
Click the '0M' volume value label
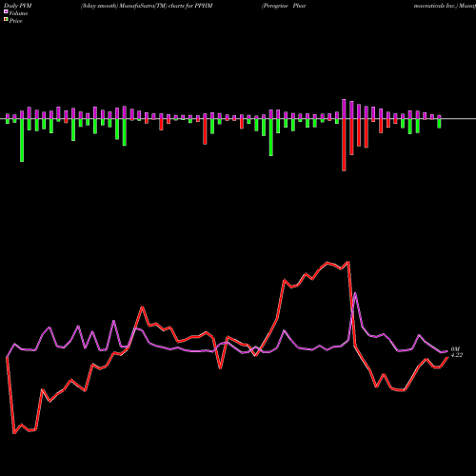click(x=455, y=349)
